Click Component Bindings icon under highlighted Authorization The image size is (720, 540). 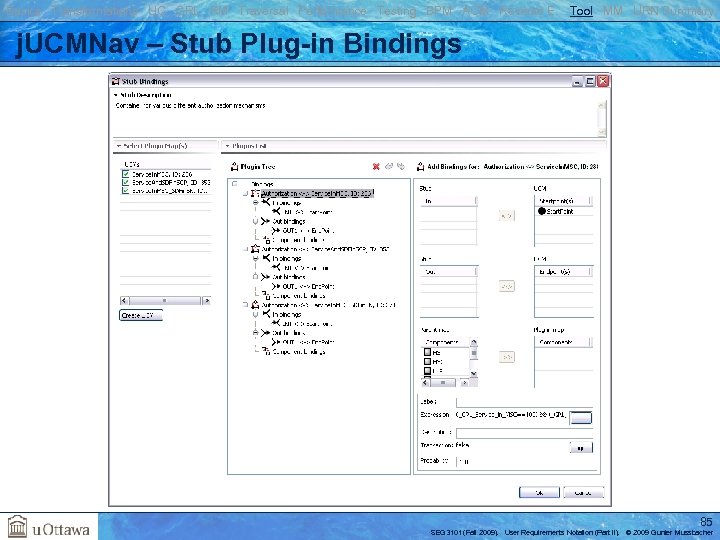(266, 239)
